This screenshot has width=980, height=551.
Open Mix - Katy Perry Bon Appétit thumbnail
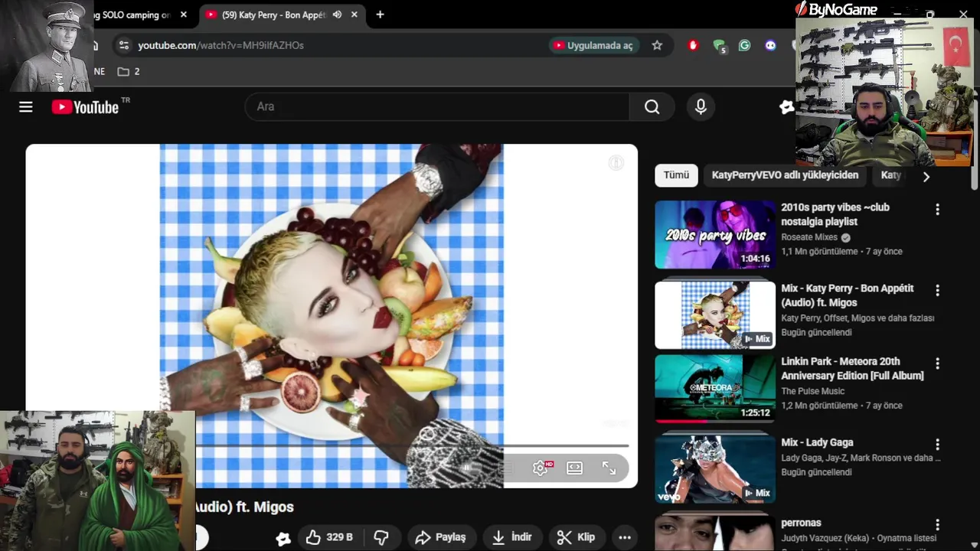(x=715, y=315)
